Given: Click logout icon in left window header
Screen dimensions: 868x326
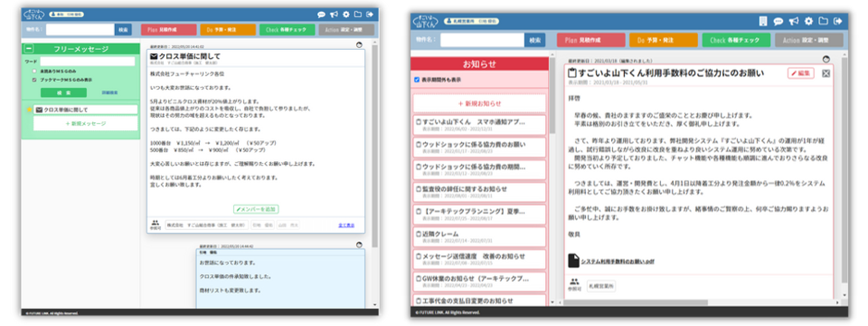Looking at the screenshot, I should coord(369,14).
